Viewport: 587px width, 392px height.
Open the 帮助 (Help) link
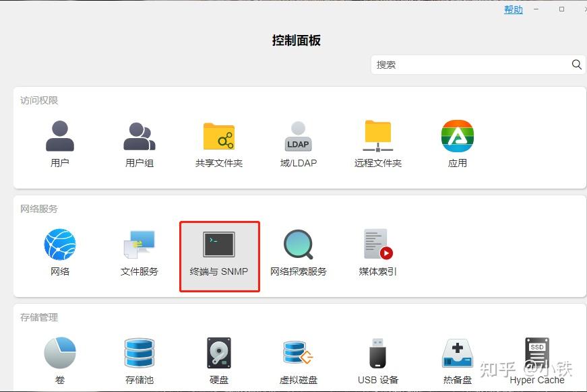click(513, 9)
